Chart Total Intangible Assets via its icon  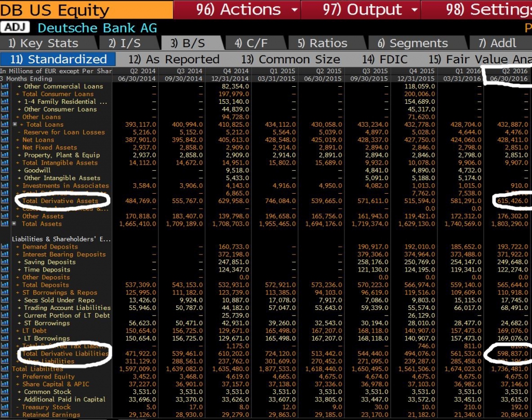(x=5, y=162)
